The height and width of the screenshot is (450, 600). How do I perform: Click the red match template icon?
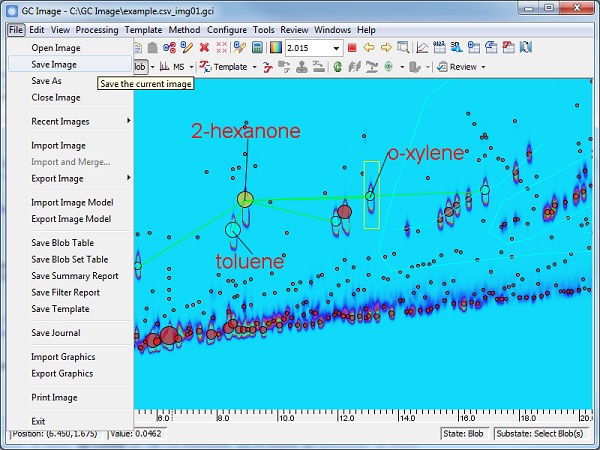(268, 67)
